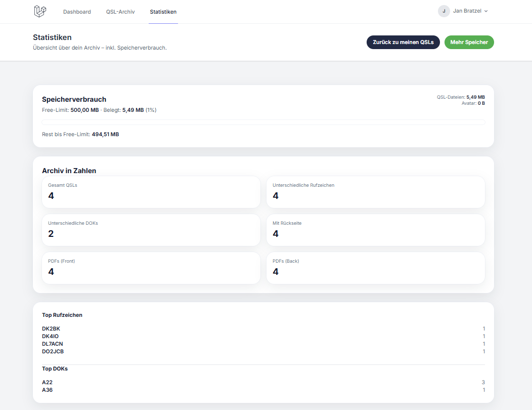
Task: Select the Statistiken navigation tab
Action: (x=163, y=12)
